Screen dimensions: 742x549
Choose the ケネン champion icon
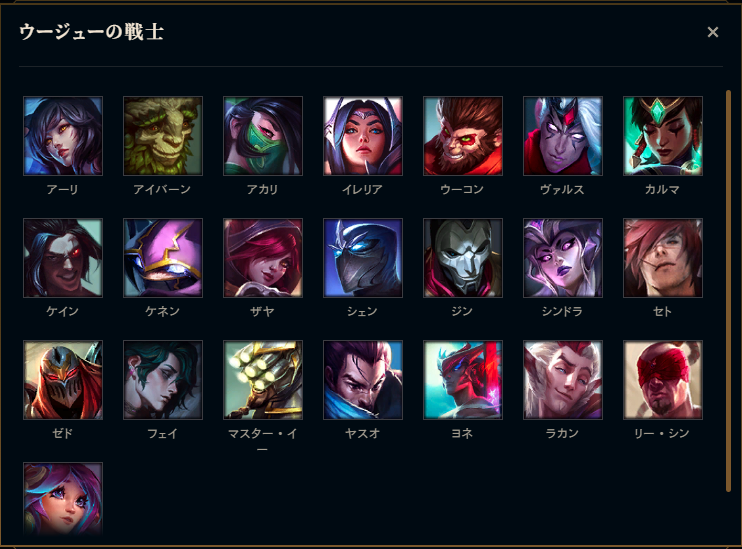pyautogui.click(x=163, y=258)
